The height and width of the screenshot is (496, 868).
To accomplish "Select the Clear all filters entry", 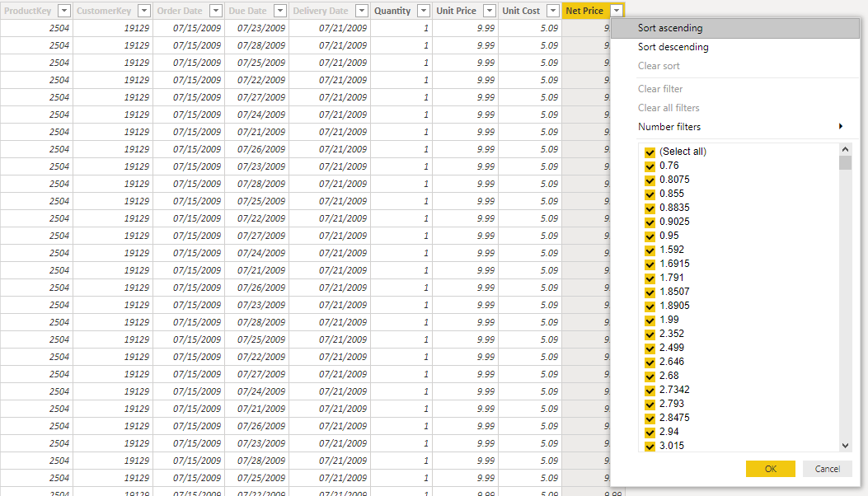I will 735,107.
